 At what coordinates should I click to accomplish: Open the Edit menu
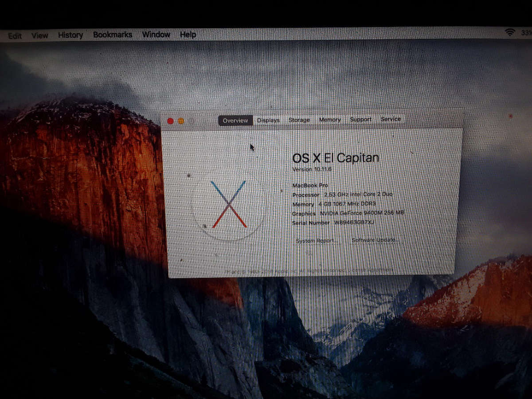(x=16, y=35)
